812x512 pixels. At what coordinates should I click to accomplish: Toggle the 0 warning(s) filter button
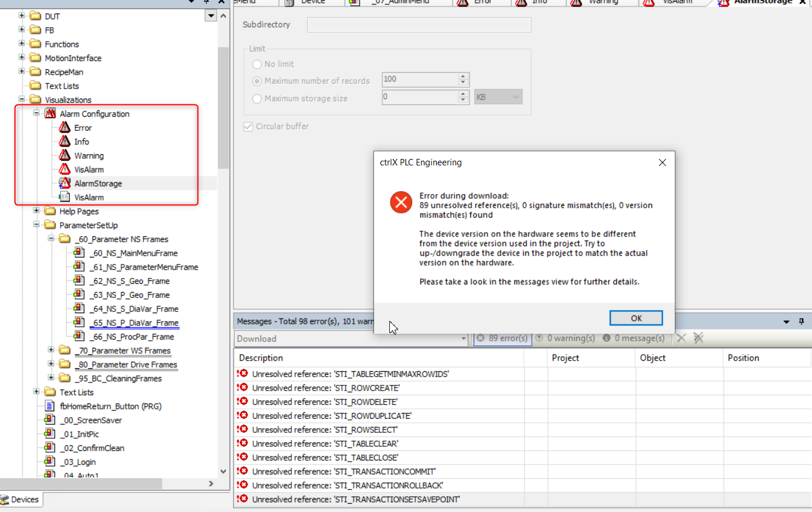565,338
